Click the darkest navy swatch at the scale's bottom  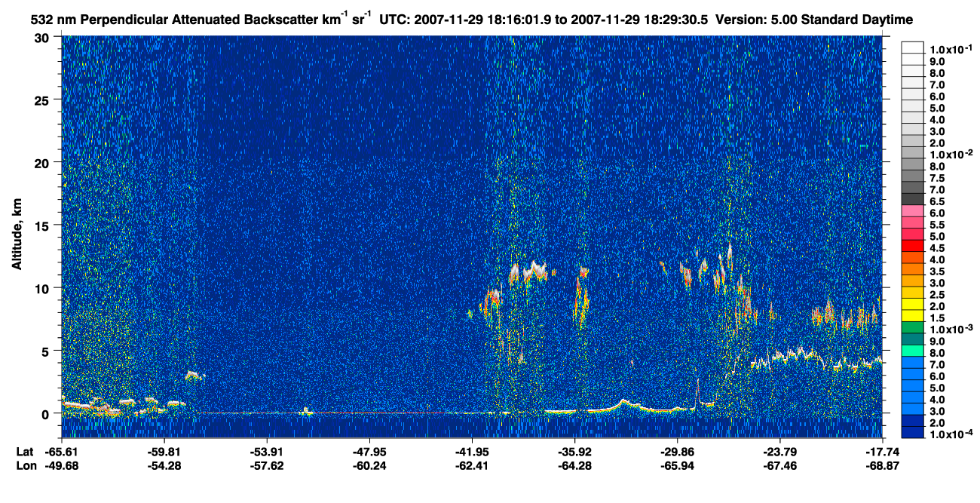912,433
